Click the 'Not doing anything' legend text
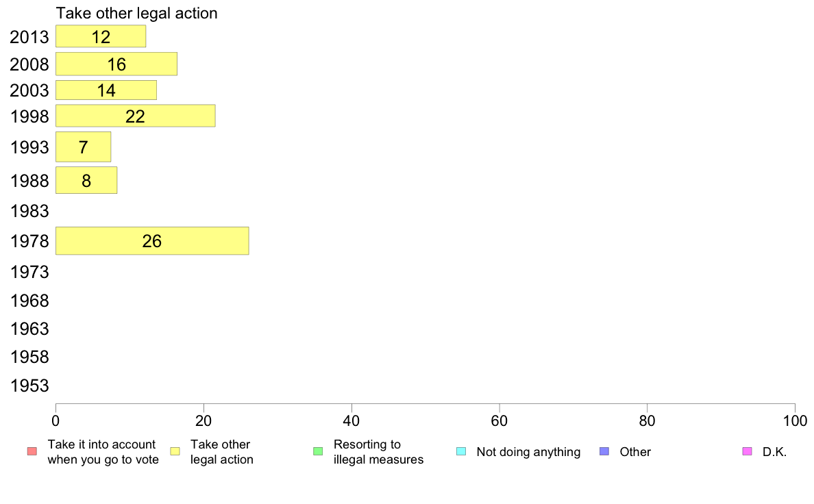The width and height of the screenshot is (814, 504). pyautogui.click(x=528, y=451)
